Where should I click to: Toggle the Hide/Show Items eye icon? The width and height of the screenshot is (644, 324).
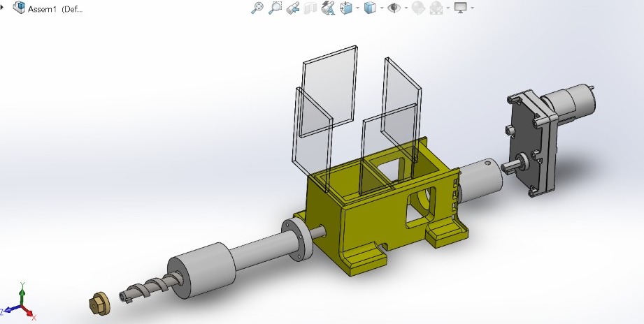coord(394,8)
